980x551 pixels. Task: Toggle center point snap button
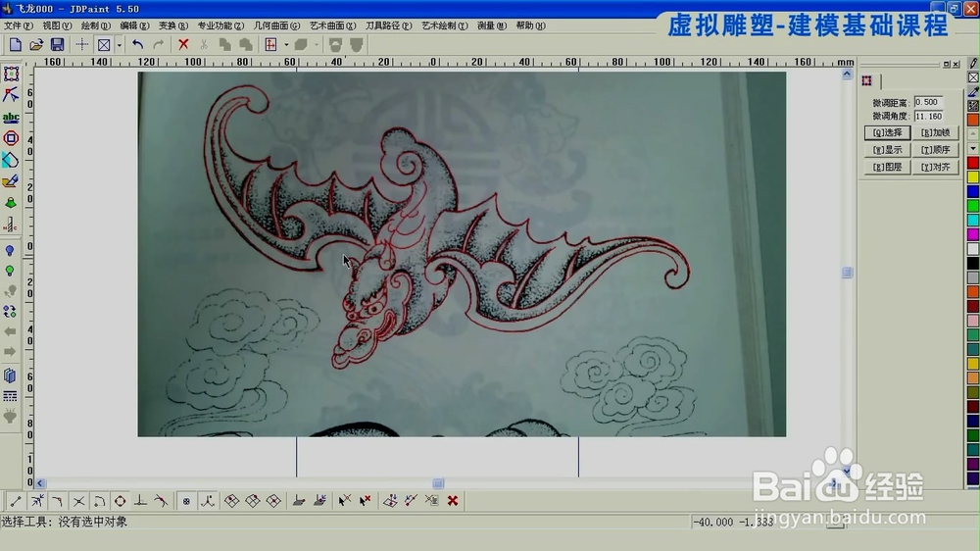click(x=186, y=501)
